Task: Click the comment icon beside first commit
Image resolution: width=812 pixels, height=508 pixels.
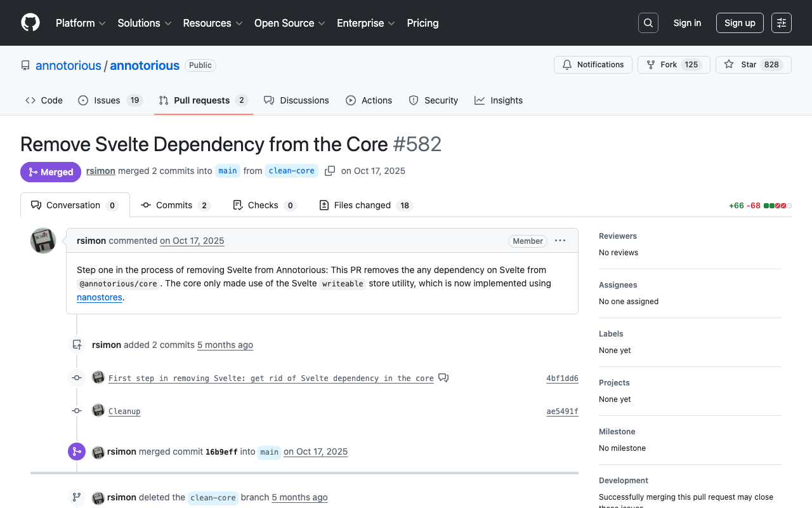Action: point(443,378)
